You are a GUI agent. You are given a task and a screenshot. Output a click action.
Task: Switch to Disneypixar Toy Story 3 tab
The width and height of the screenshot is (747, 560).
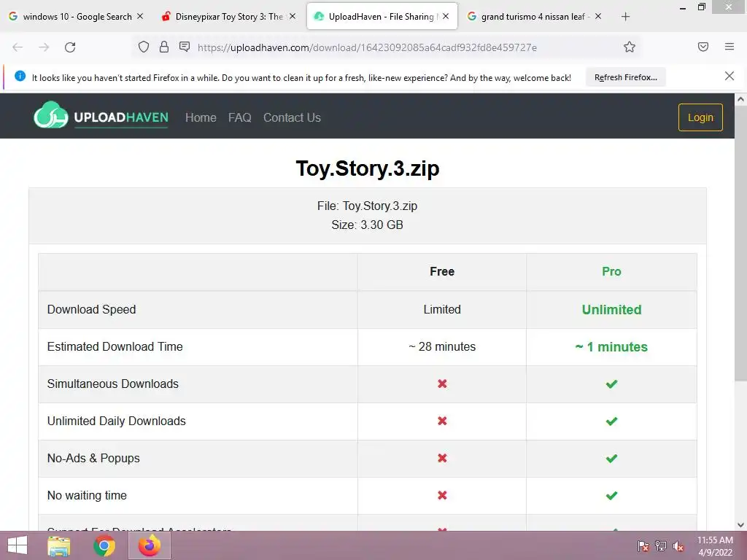tap(228, 17)
